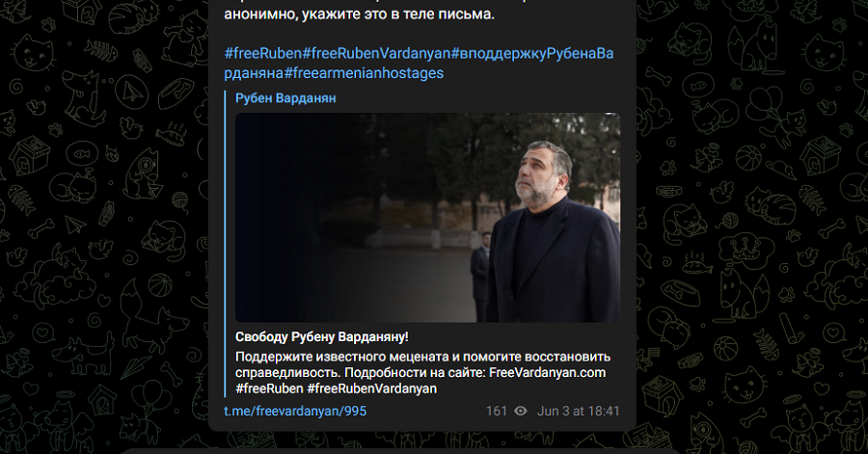Click the Jun 3 at 18:41 timestamp
This screenshot has height=454, width=868.
(578, 411)
